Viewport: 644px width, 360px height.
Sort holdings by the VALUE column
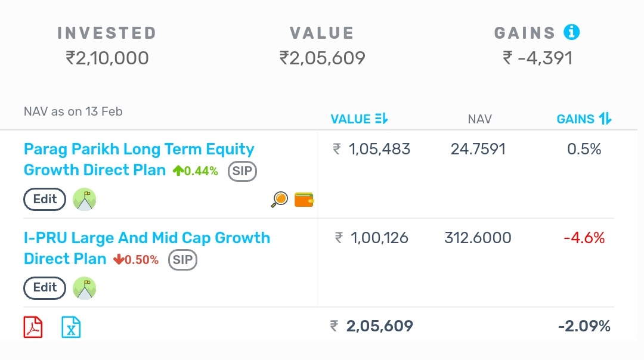359,119
